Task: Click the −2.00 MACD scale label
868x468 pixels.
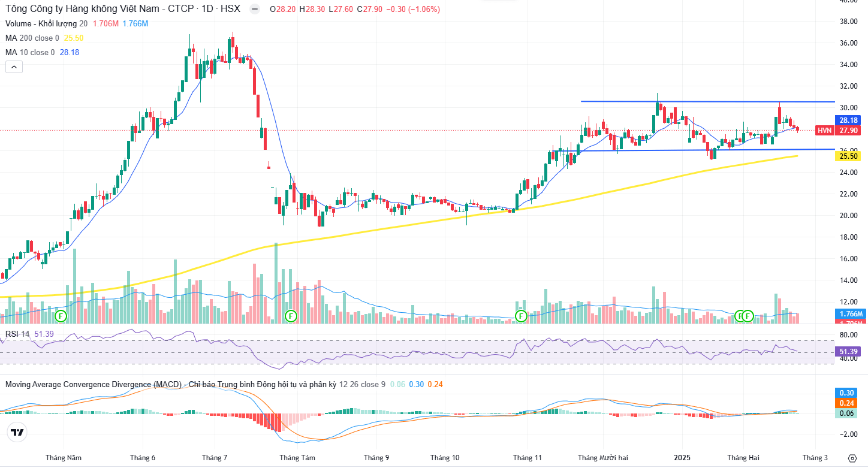Action: click(x=849, y=434)
